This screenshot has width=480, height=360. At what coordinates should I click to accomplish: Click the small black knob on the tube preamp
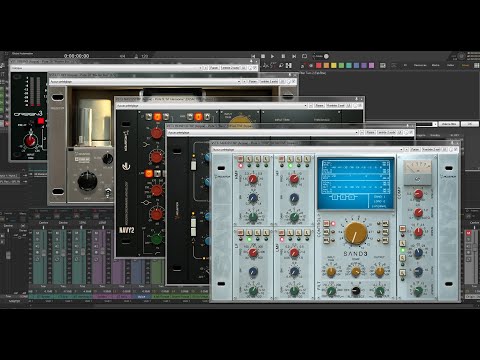click(x=107, y=159)
